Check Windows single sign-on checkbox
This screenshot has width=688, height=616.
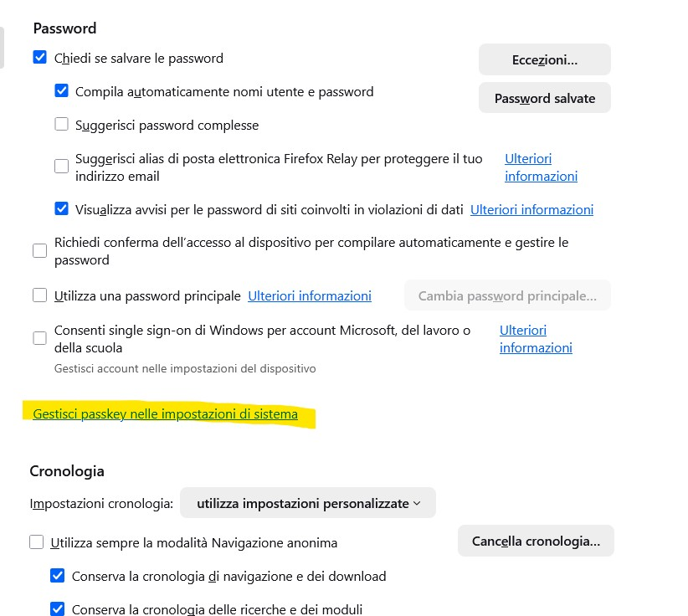[40, 338]
